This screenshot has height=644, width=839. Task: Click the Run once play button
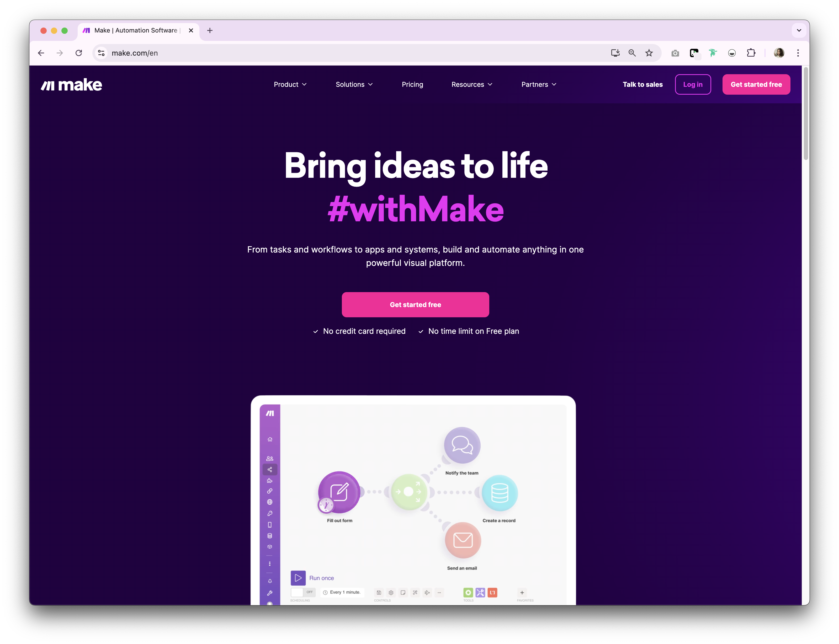click(298, 578)
